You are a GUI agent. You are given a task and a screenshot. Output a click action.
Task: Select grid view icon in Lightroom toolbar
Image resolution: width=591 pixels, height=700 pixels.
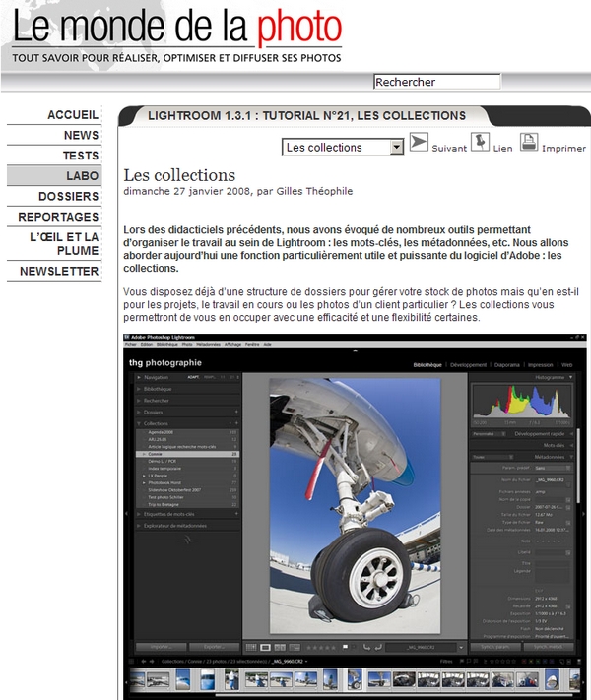coord(250,647)
